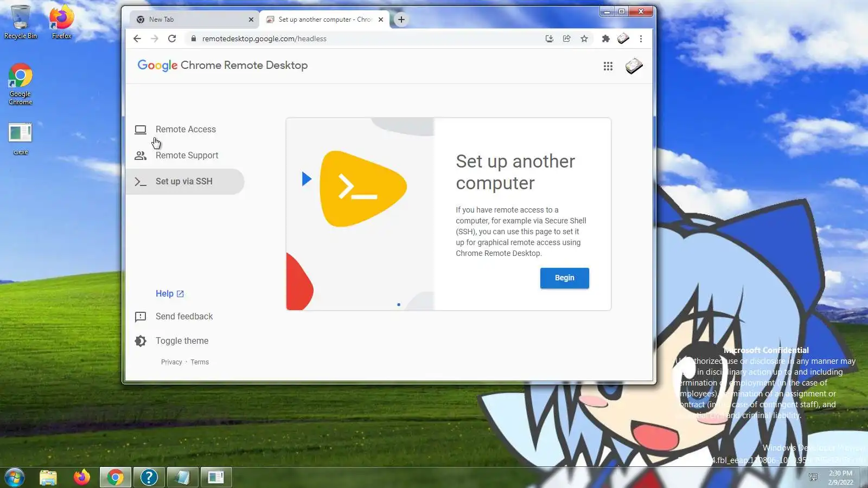Close the 'Set up another computer' tab
The image size is (868, 488).
tap(381, 20)
